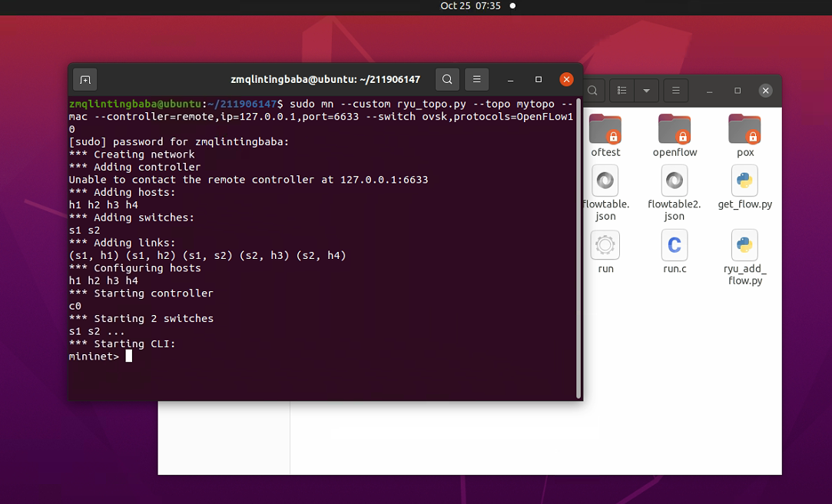Select the pox folder
832x504 pixels.
[745, 135]
